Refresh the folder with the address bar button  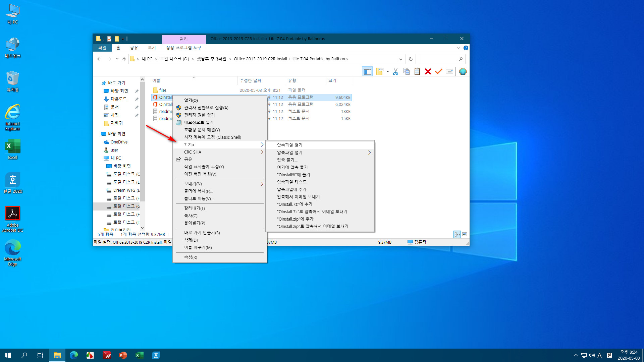point(411,59)
